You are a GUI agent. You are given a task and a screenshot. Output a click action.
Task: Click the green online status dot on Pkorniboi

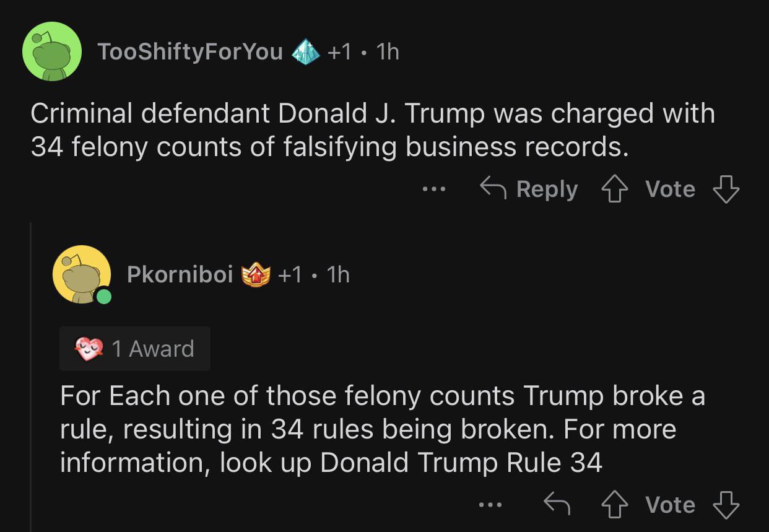[103, 297]
